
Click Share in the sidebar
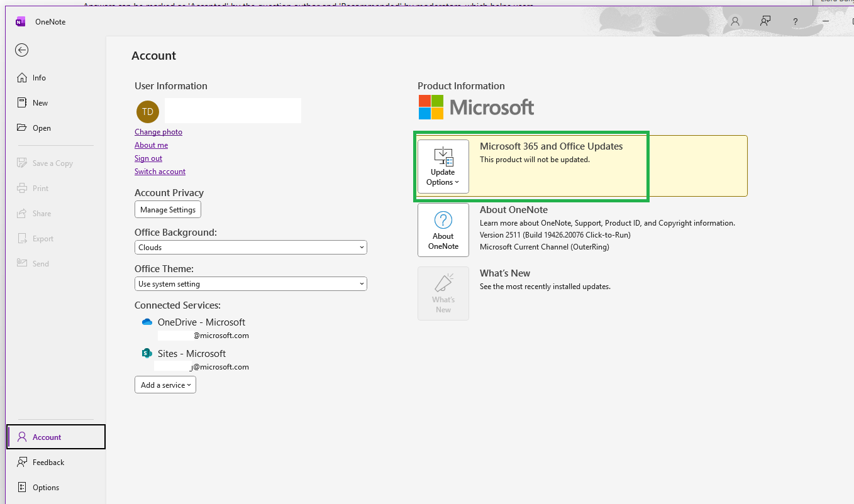point(56,214)
